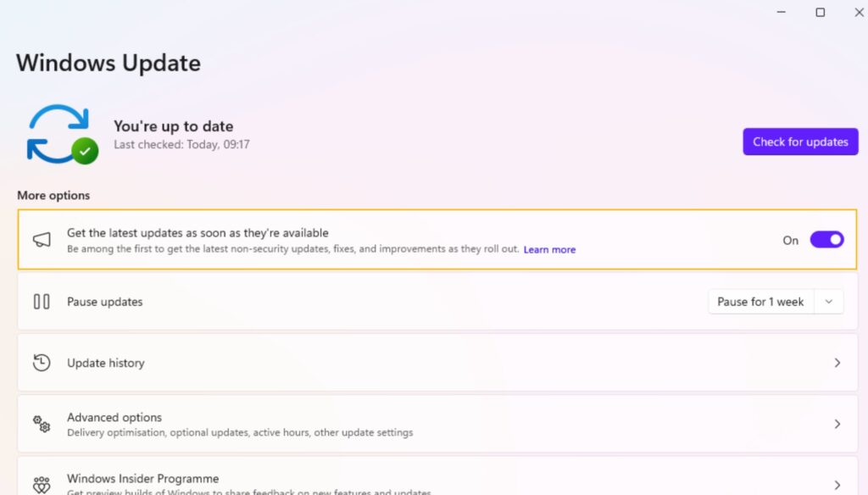Screen dimensions: 868x495
Task: Click the Check for updates button
Action: pos(800,142)
